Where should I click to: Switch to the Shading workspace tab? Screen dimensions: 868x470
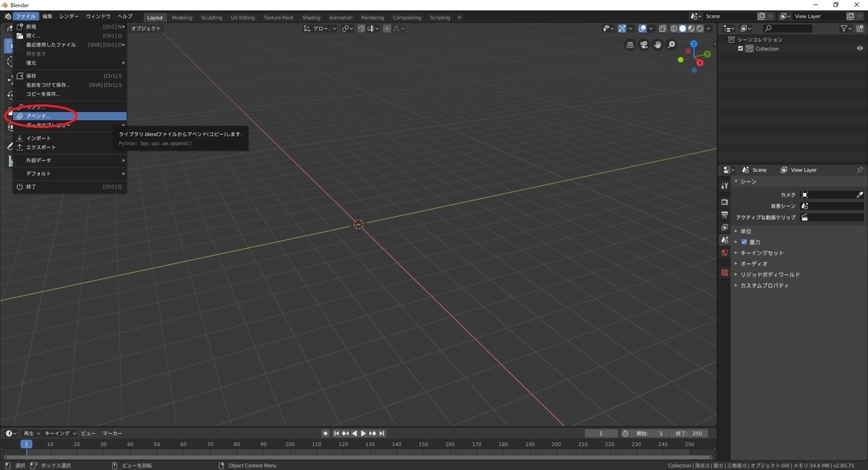tap(311, 17)
